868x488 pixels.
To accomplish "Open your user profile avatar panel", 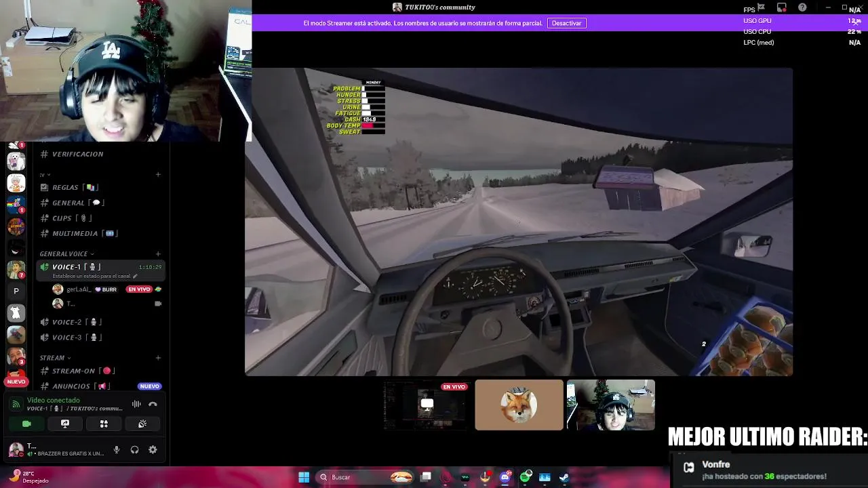I will pyautogui.click(x=16, y=449).
